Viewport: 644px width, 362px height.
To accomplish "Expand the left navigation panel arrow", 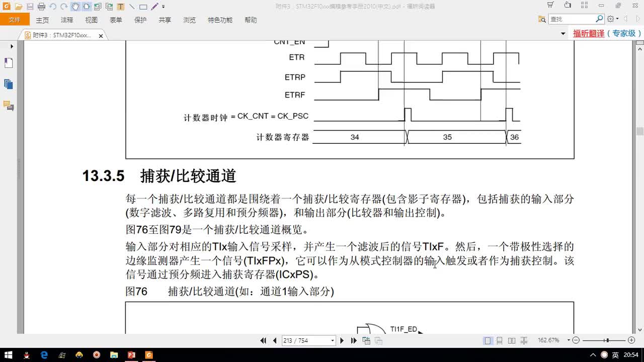I will click(12, 46).
